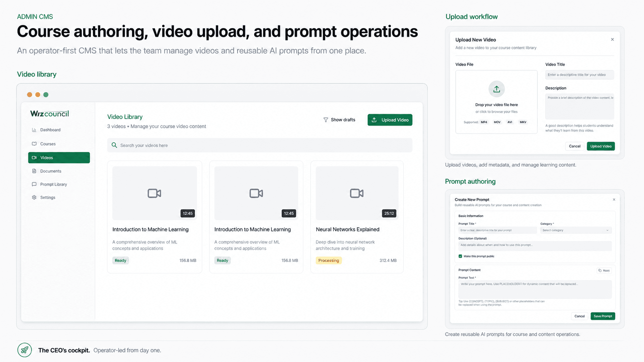Click the AVI format tag
The image size is (644, 362).
point(510,122)
